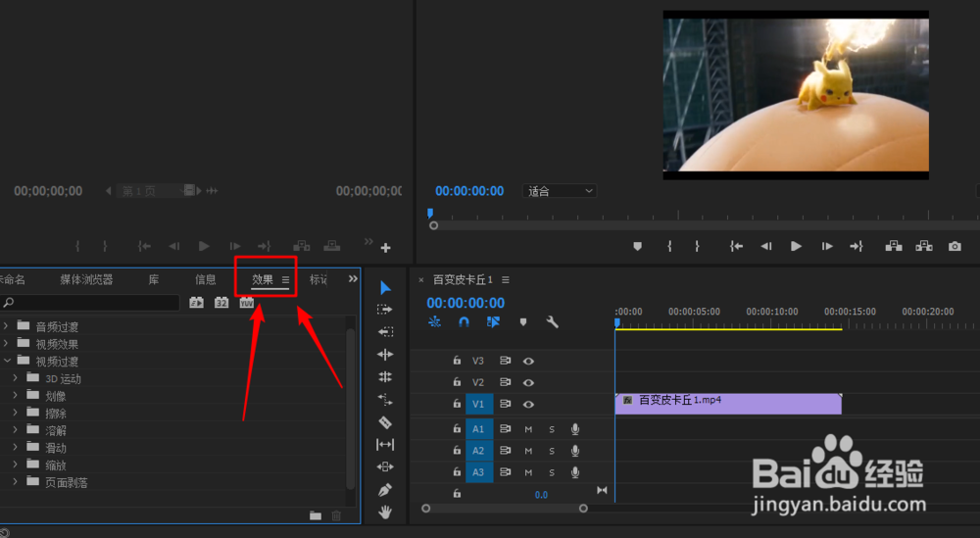Click the Extract button in Program monitor

(x=924, y=246)
